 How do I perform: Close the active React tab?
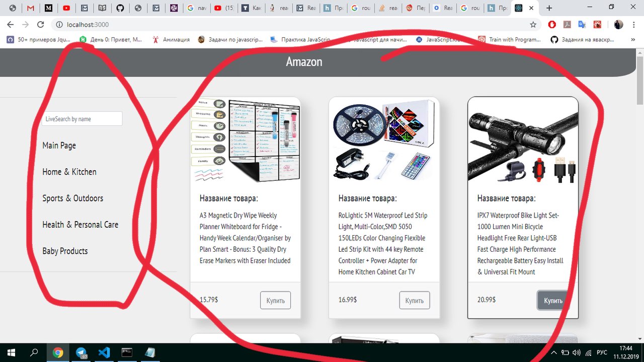click(x=531, y=8)
